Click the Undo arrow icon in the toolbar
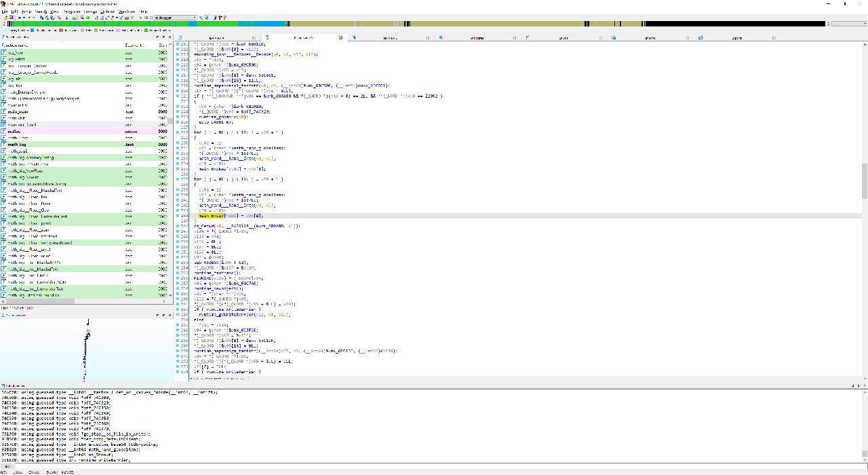This screenshot has width=868, height=475. click(x=41, y=18)
